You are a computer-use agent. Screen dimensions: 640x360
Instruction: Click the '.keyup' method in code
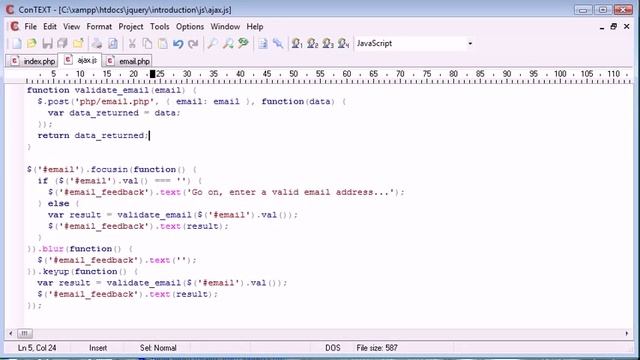pos(53,271)
